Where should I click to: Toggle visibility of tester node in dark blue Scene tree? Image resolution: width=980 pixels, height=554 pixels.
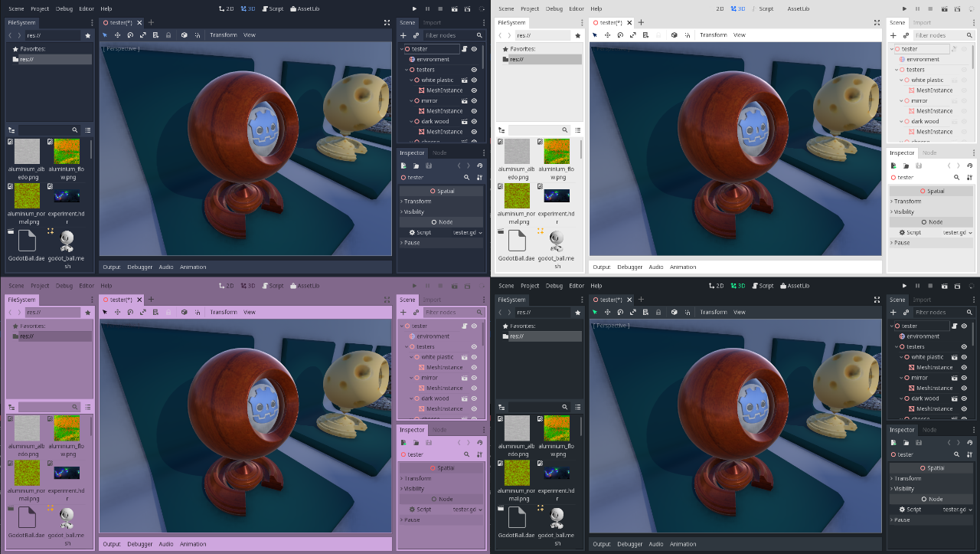pyautogui.click(x=474, y=48)
